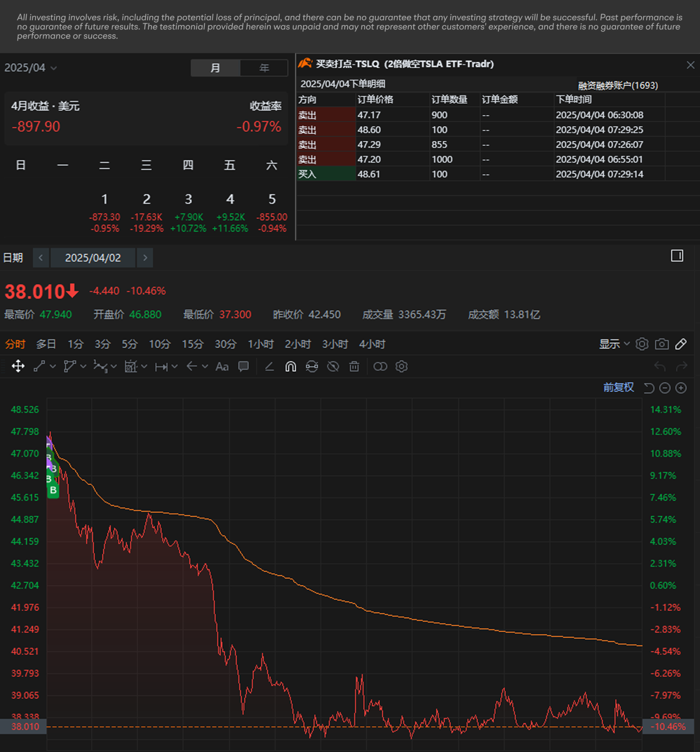Expand wave tool dropdown arrow
700x752 pixels.
[114, 366]
